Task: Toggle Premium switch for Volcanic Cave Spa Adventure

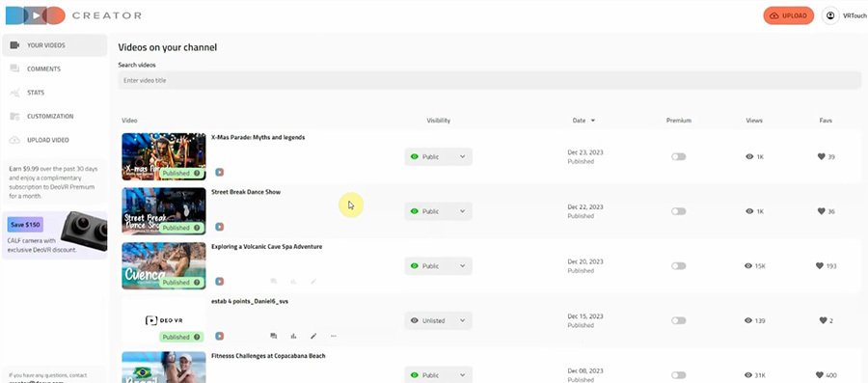Action: click(679, 265)
